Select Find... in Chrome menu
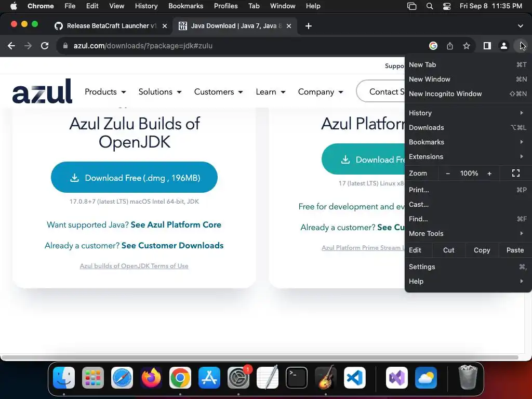 point(468,219)
